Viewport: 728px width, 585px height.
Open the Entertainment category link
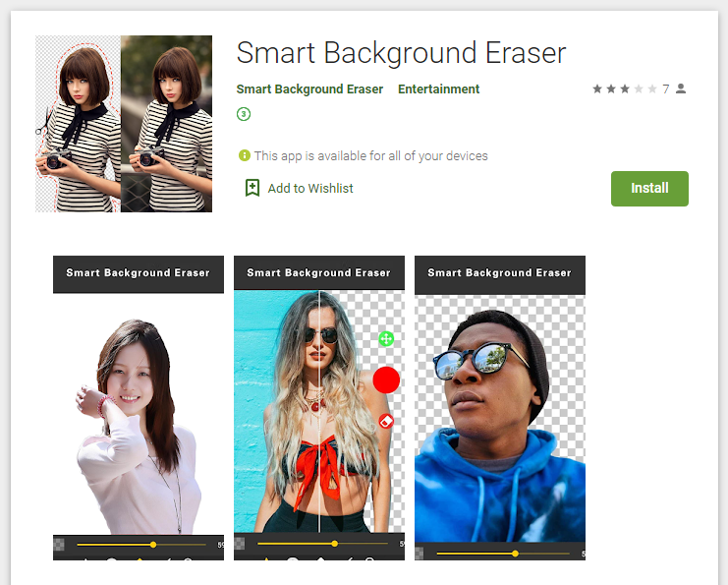438,88
